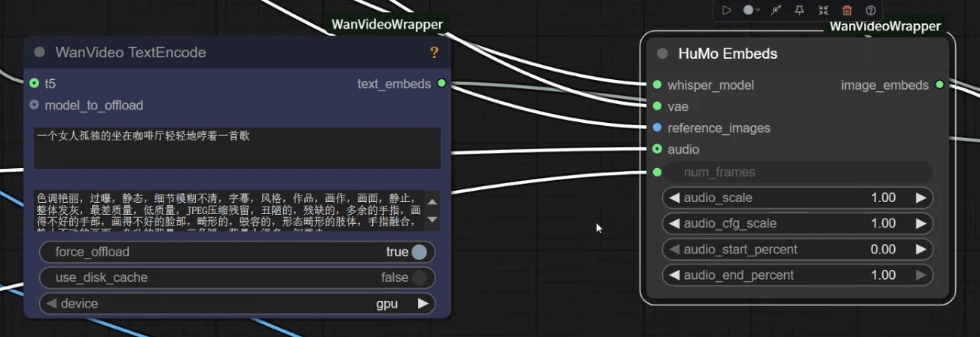Select the HuMo Embeds title bar

click(x=798, y=54)
